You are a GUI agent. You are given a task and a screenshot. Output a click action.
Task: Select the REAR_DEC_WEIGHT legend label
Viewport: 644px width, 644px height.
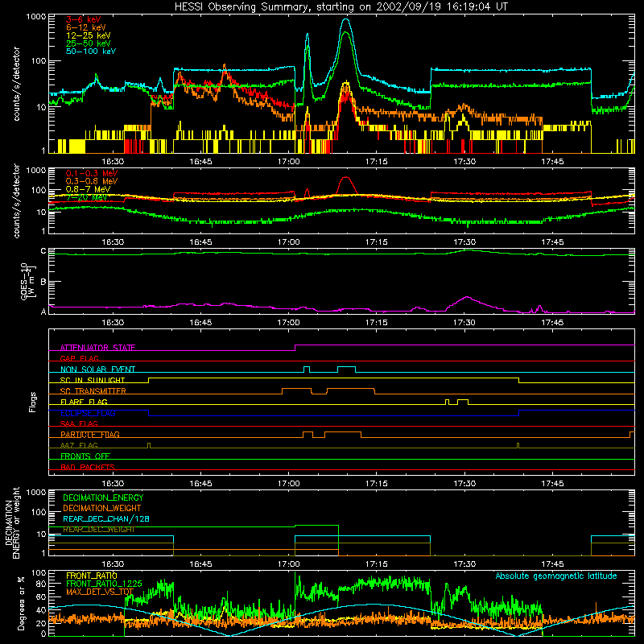tap(98, 530)
